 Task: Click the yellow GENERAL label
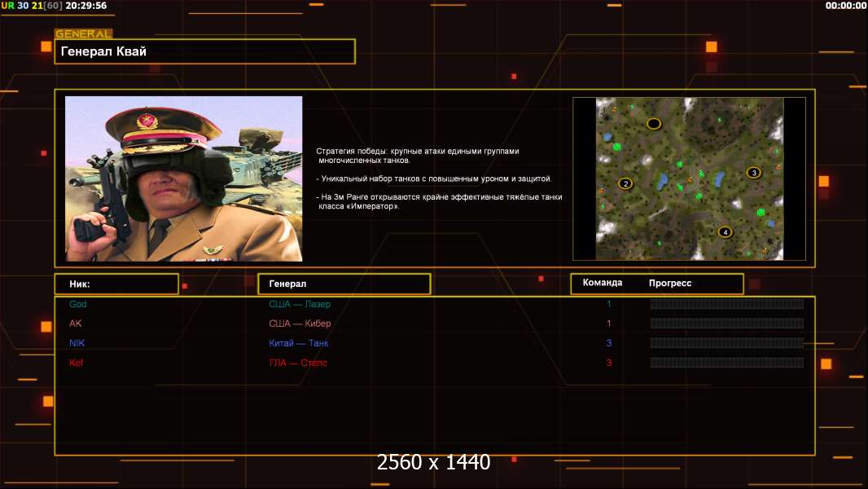pos(84,33)
